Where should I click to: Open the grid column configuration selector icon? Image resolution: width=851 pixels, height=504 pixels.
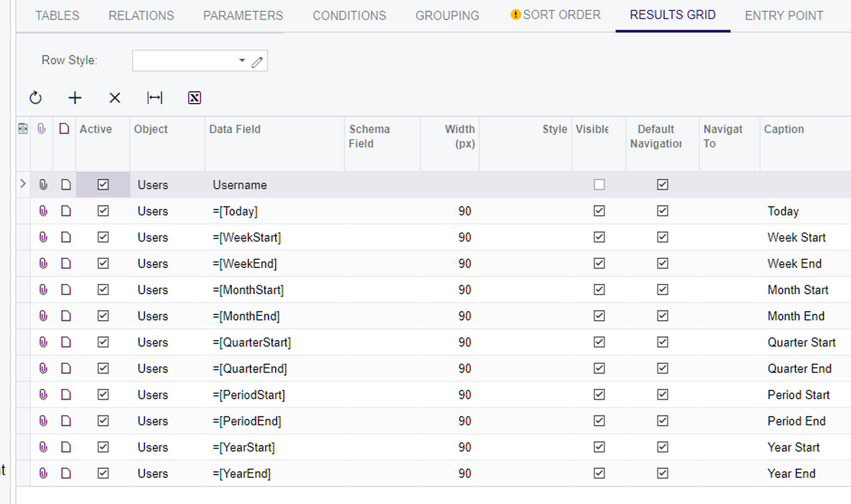click(23, 129)
